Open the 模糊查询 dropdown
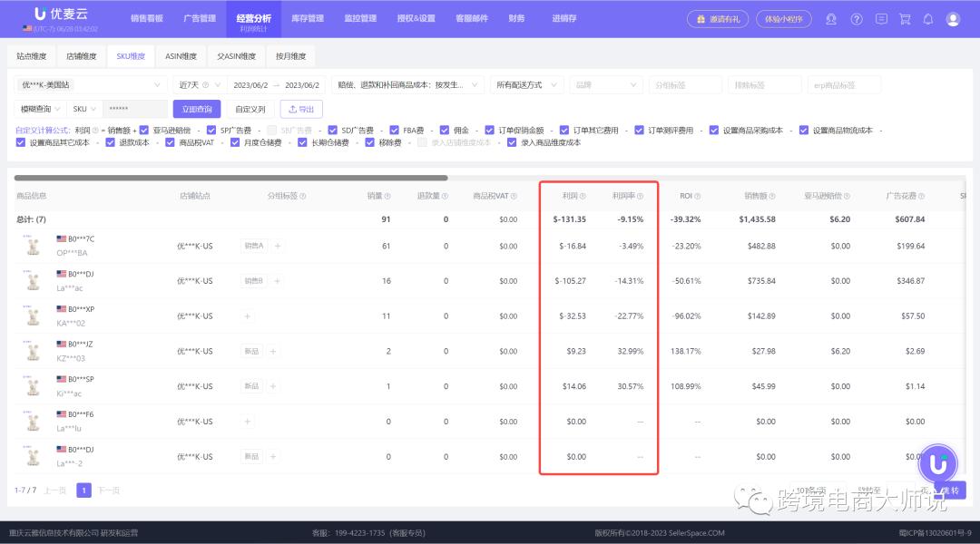This screenshot has height=544, width=980. click(40, 109)
